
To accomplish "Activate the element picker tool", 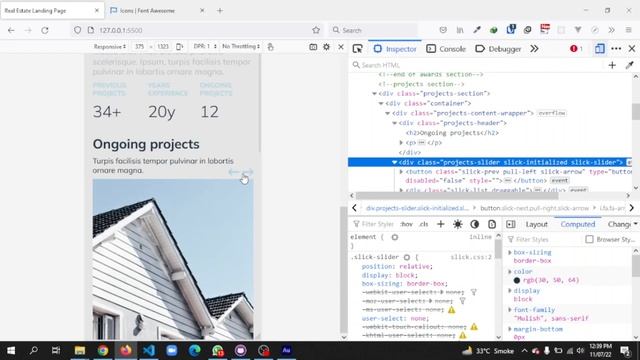I will [x=358, y=49].
